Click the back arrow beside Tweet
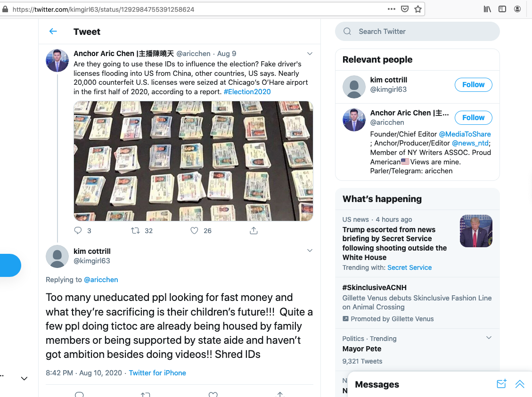Image resolution: width=532 pixels, height=397 pixels. (53, 32)
